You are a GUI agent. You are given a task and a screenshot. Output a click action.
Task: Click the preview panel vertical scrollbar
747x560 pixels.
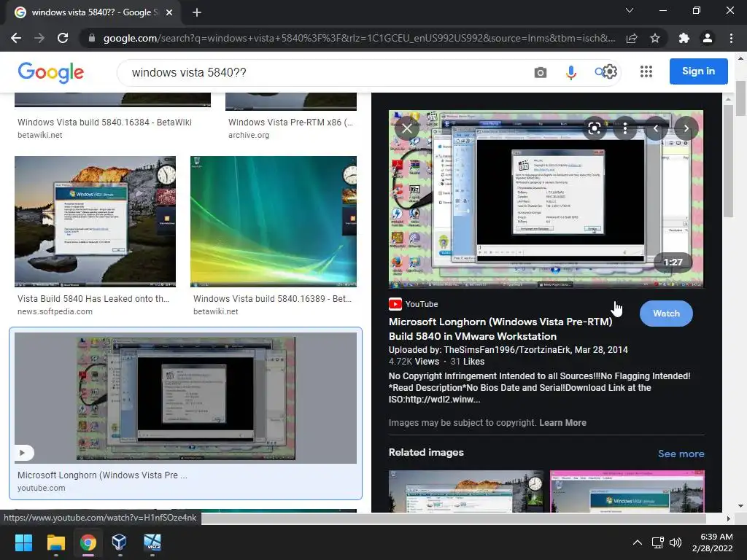[728, 162]
